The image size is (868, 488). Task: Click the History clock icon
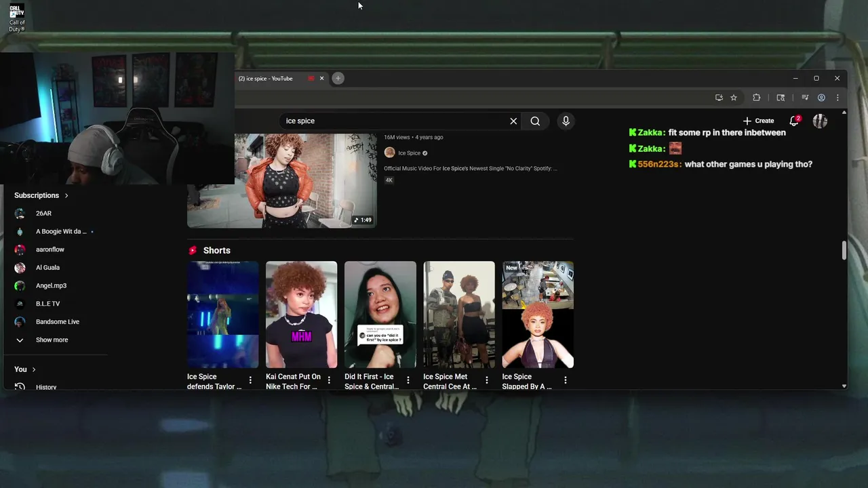tap(20, 387)
